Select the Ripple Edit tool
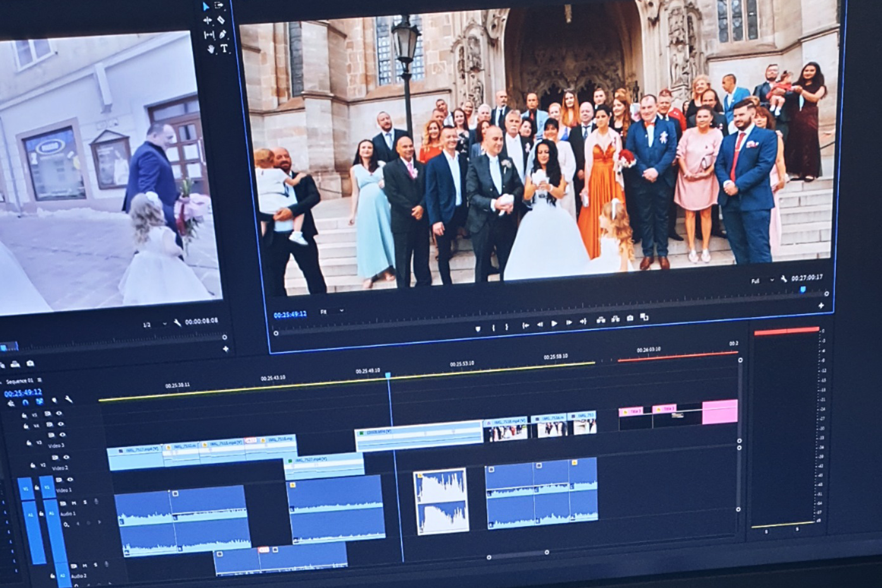Screen dimensions: 882x588 click(x=207, y=20)
